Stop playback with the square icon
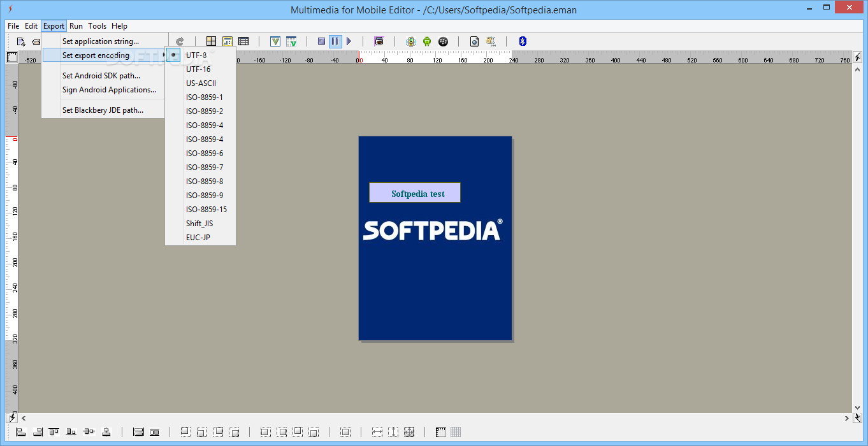868x446 pixels. [321, 41]
